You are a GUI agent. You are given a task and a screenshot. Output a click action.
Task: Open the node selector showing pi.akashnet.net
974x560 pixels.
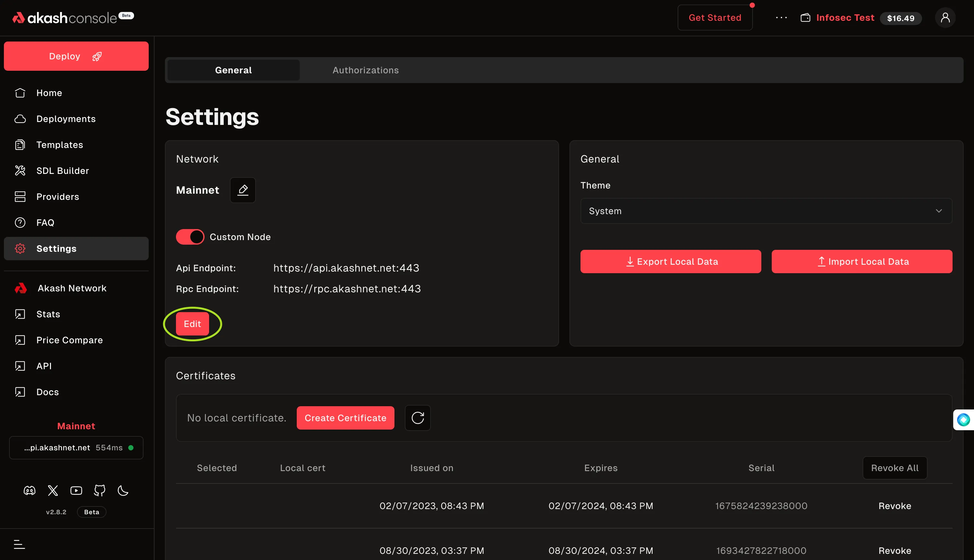[76, 448]
